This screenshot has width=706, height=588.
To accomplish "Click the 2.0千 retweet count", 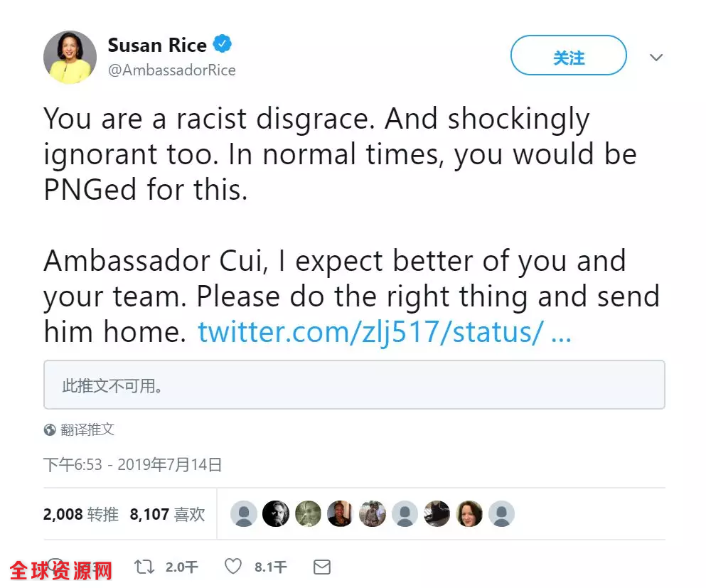I will click(x=181, y=567).
